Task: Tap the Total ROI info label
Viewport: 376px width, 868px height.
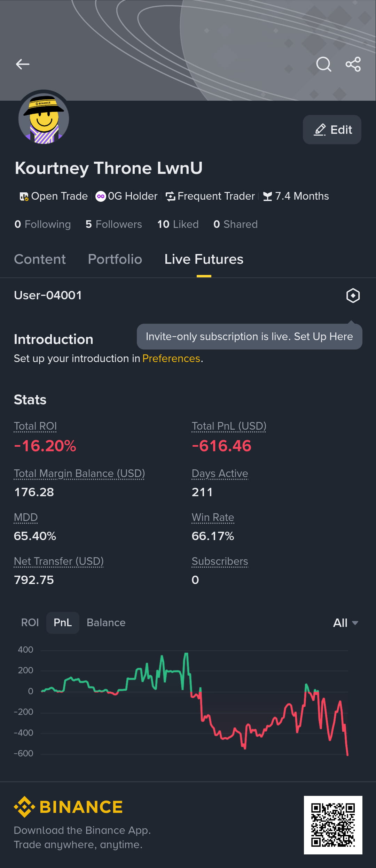Action: pyautogui.click(x=35, y=426)
